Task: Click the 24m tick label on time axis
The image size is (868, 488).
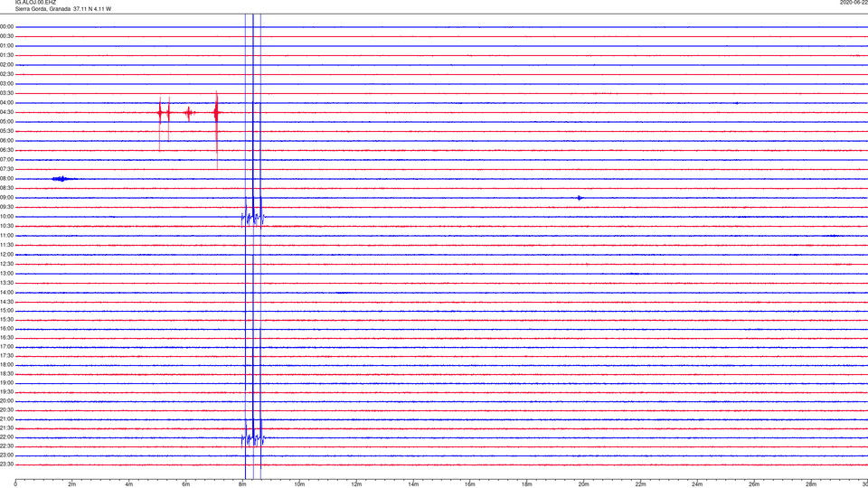Action: [697, 484]
